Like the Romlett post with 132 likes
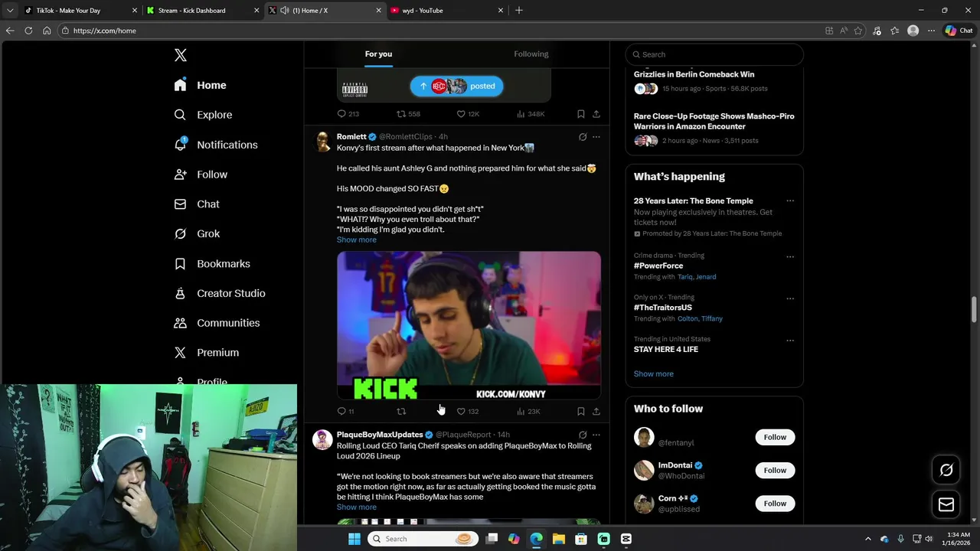Screen dimensions: 980x551 tap(467, 411)
